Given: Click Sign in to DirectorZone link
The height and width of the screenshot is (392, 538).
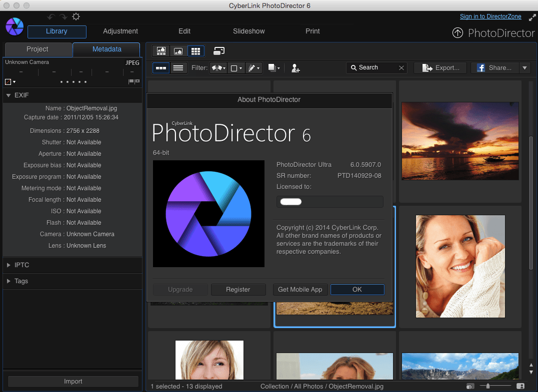Looking at the screenshot, I should pos(490,16).
